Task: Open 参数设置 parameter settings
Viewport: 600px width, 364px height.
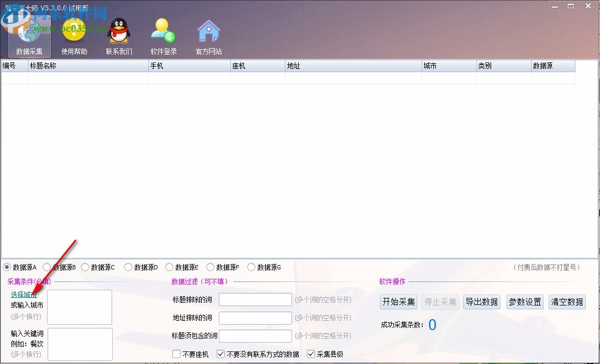Action: (x=525, y=302)
